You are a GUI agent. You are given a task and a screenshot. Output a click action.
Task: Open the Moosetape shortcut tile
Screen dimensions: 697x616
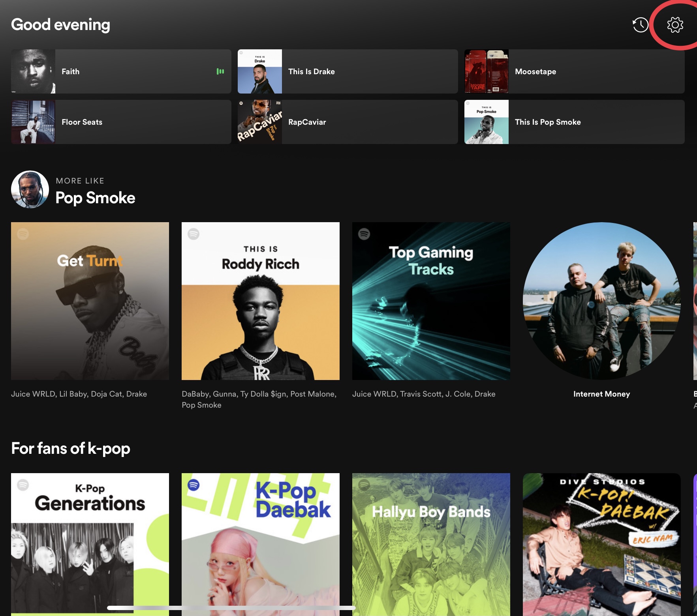pos(575,71)
